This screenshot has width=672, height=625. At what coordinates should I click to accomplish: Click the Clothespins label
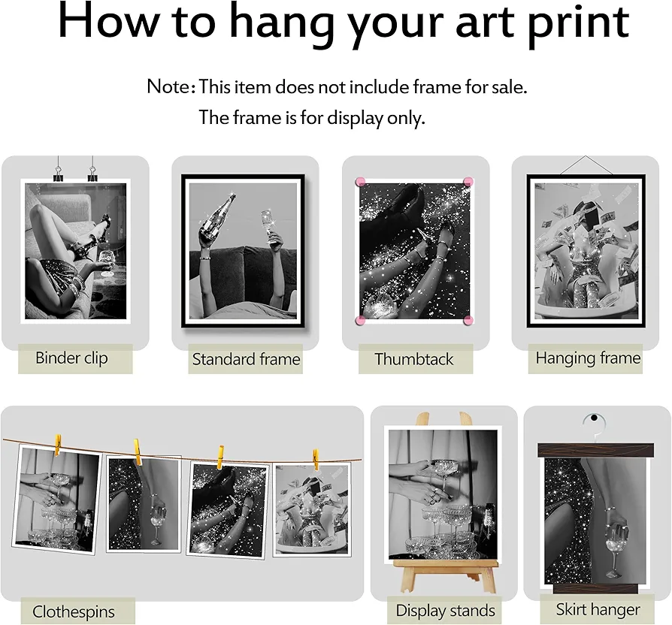pos(74,611)
